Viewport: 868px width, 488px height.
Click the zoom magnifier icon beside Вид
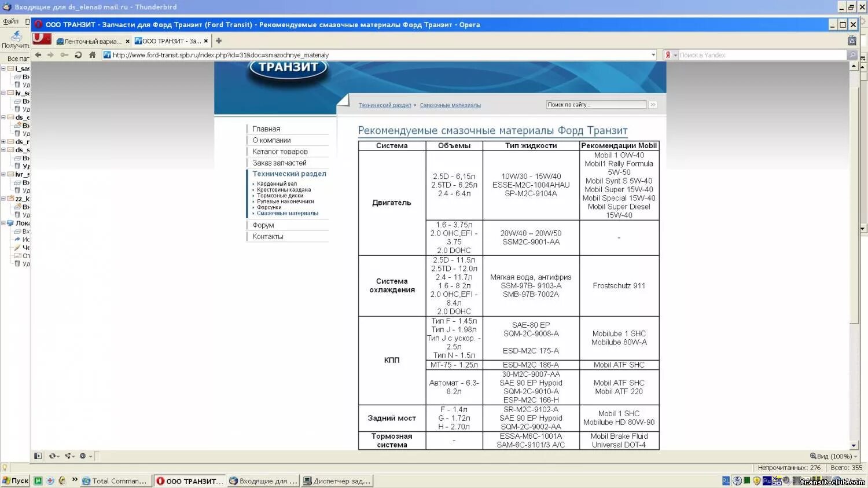pyautogui.click(x=813, y=456)
